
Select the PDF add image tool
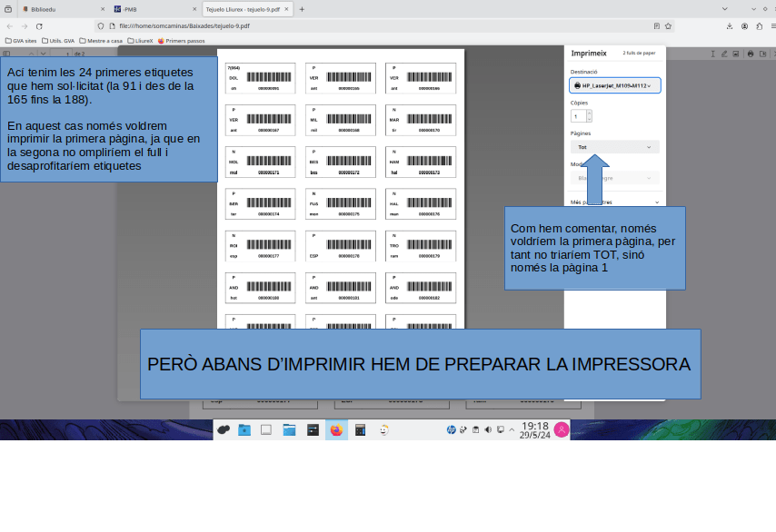click(736, 54)
